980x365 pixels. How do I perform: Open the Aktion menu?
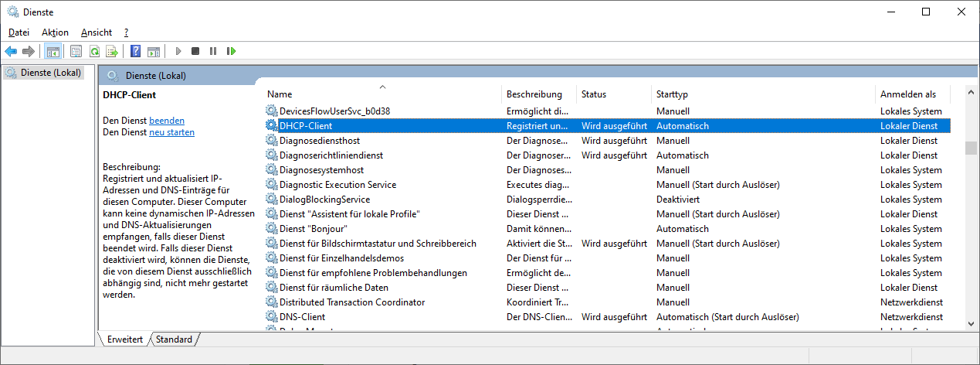tap(55, 32)
